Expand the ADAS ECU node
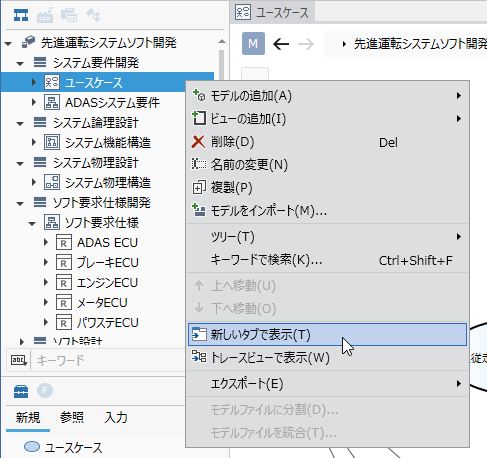487x458 pixels. click(46, 242)
